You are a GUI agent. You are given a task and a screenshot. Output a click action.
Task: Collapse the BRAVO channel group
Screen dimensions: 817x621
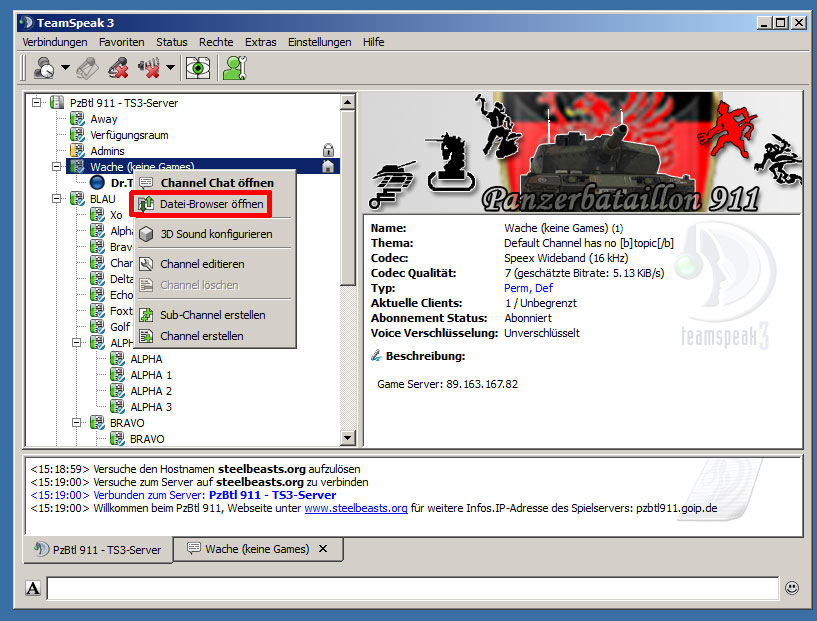(77, 423)
